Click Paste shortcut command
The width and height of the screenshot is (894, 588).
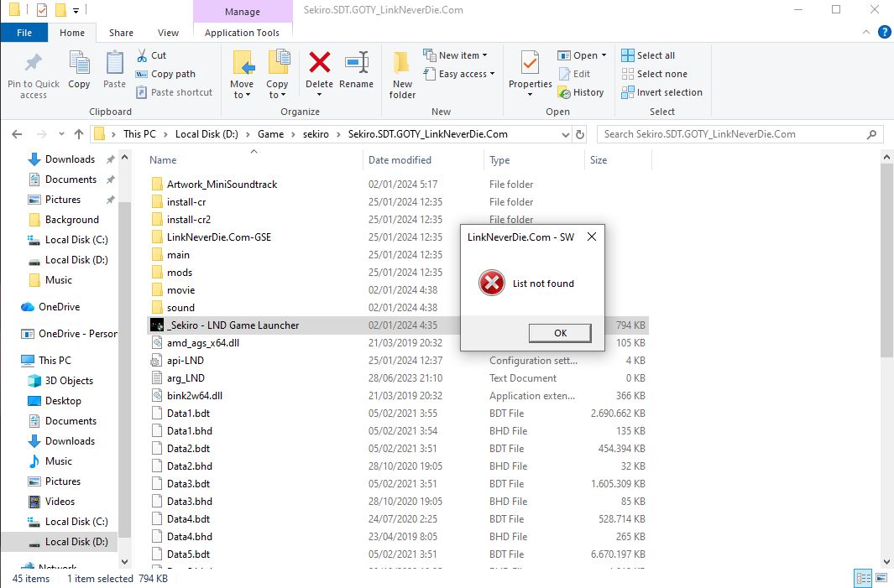tap(174, 92)
